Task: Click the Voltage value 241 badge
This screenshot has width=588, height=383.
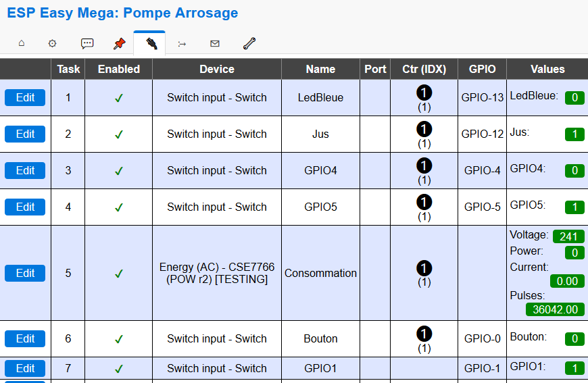Action: (568, 236)
